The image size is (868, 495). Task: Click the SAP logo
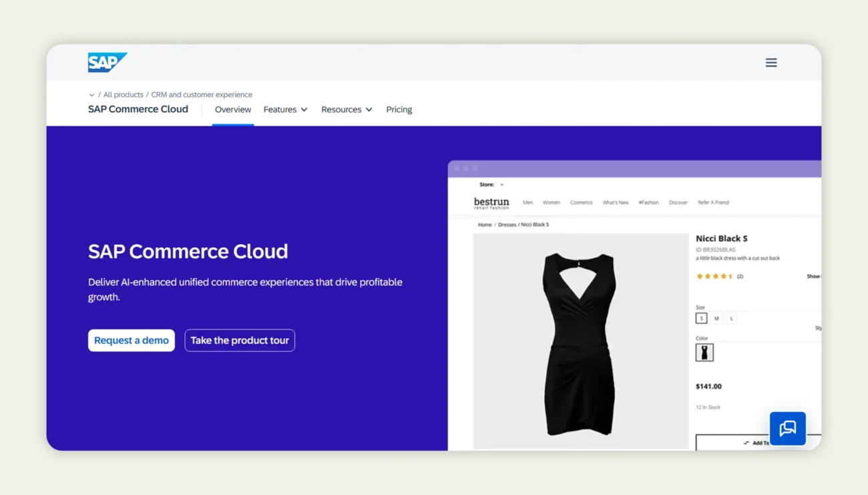pos(107,62)
